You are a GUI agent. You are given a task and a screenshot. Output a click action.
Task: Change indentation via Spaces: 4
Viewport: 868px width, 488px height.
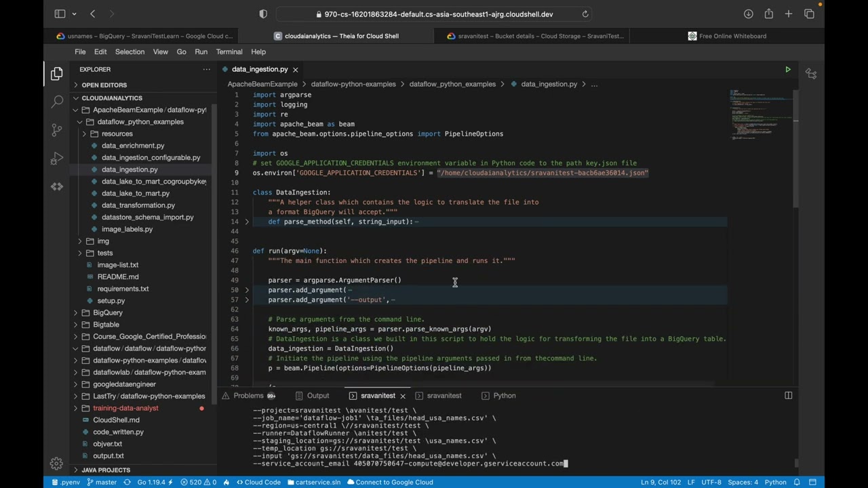(743, 482)
